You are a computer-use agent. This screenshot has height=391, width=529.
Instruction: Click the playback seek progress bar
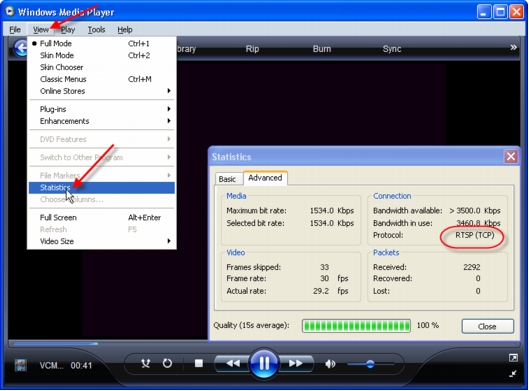[x=263, y=343]
